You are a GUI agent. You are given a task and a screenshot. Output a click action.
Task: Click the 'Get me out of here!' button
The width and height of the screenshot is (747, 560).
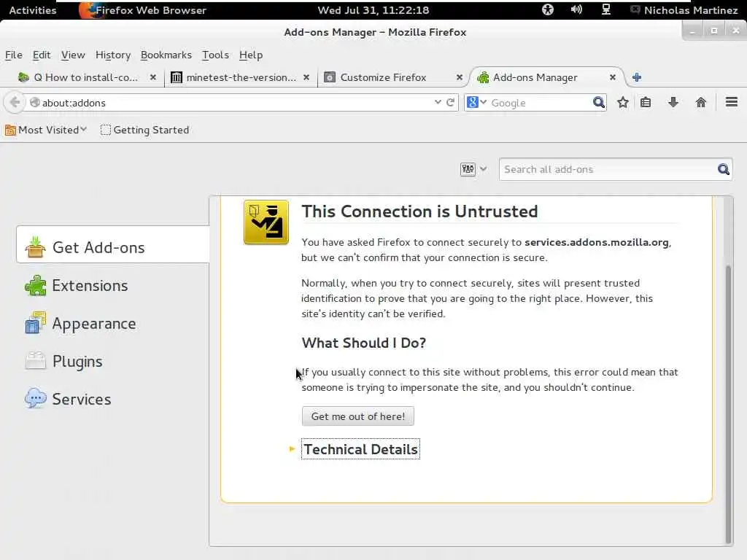coord(357,416)
